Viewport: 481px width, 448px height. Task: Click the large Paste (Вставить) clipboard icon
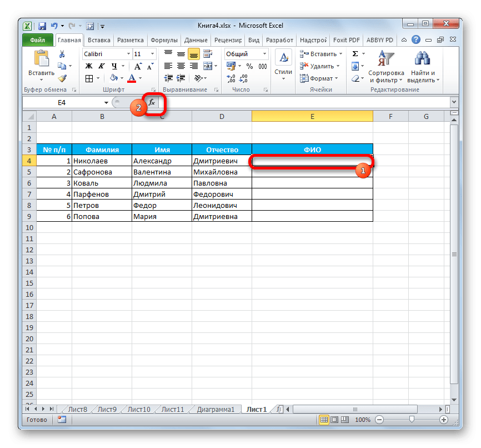point(42,58)
